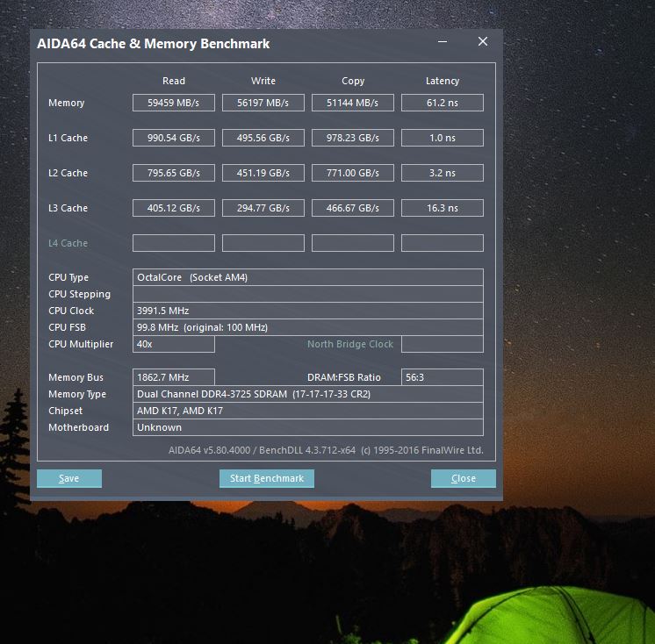Click the Copy column header
This screenshot has width=655, height=644.
(x=353, y=81)
